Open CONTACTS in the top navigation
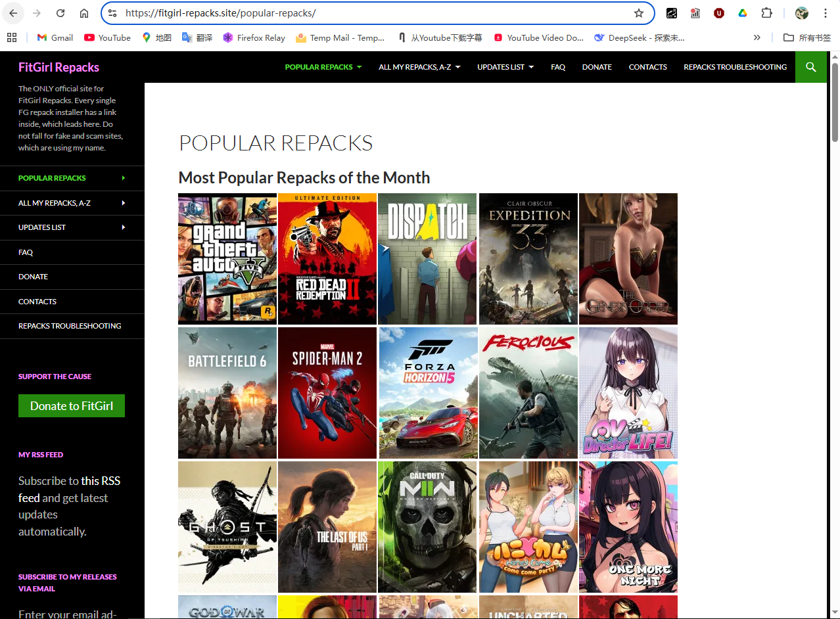This screenshot has height=619, width=840. [x=647, y=67]
